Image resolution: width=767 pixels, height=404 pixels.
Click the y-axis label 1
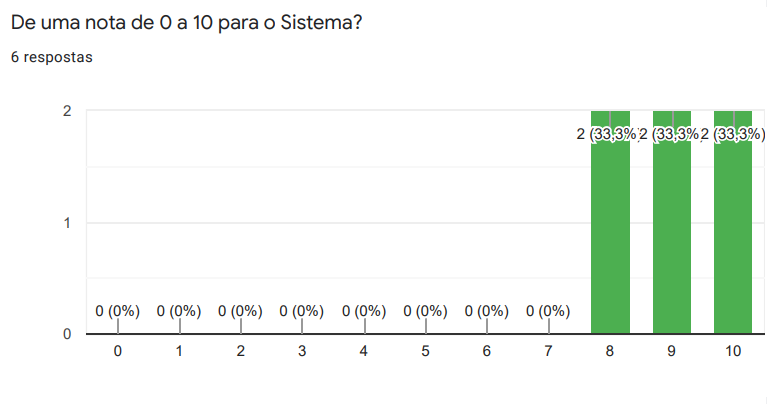coord(66,223)
